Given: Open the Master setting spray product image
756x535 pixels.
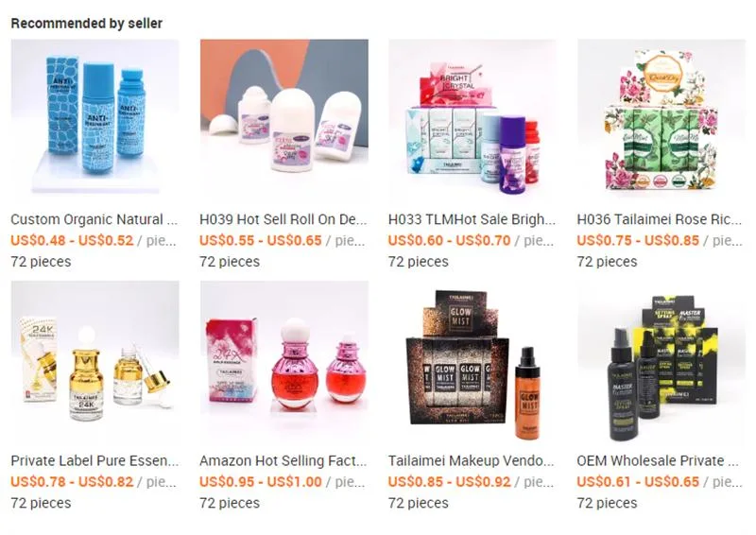Looking at the screenshot, I should click(x=661, y=364).
